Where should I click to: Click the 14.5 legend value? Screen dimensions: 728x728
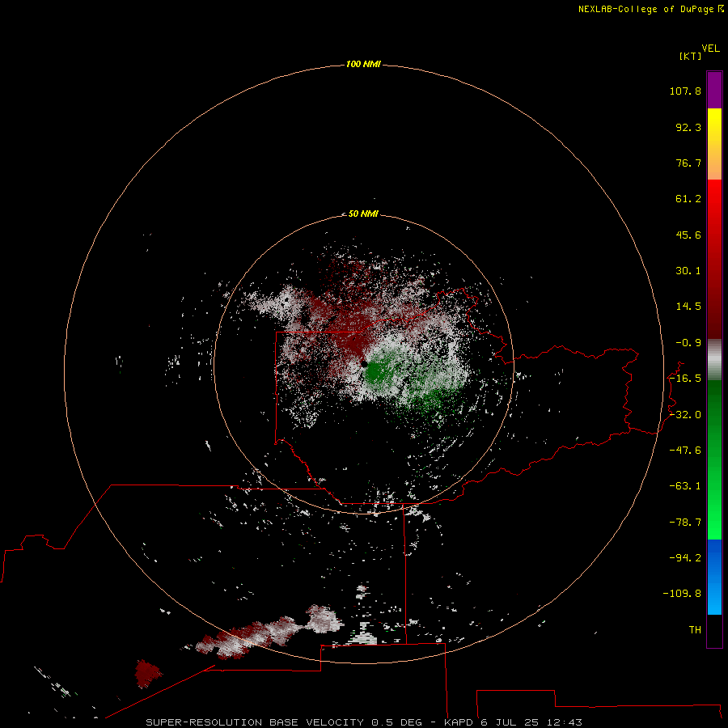click(x=688, y=307)
